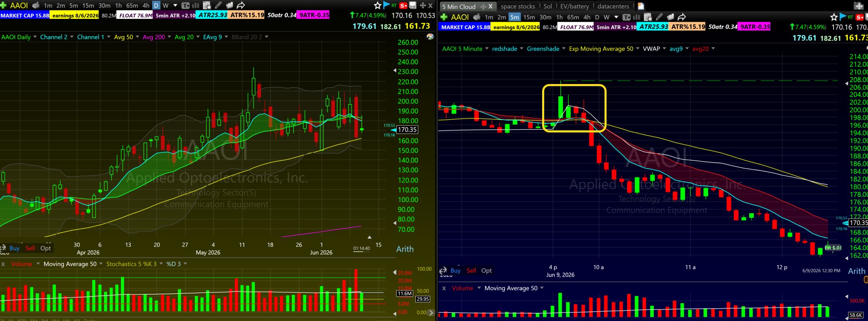Open the text tool icon on the 5 minute chart
The image size is (868, 321).
coord(626,17)
